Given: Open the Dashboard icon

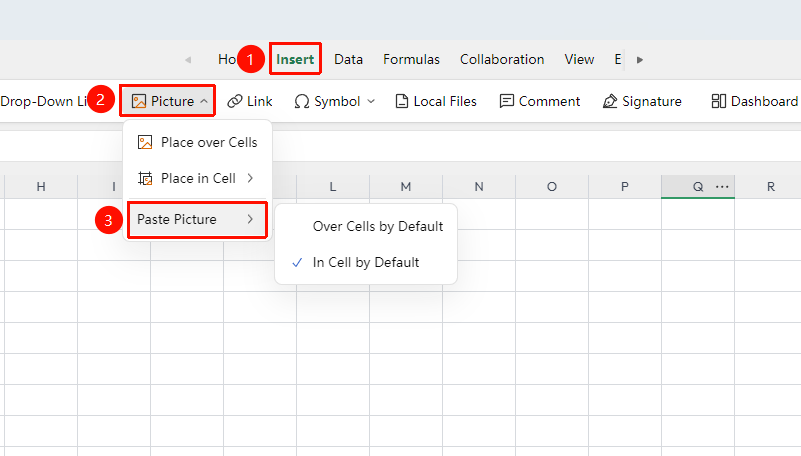Looking at the screenshot, I should (718, 101).
